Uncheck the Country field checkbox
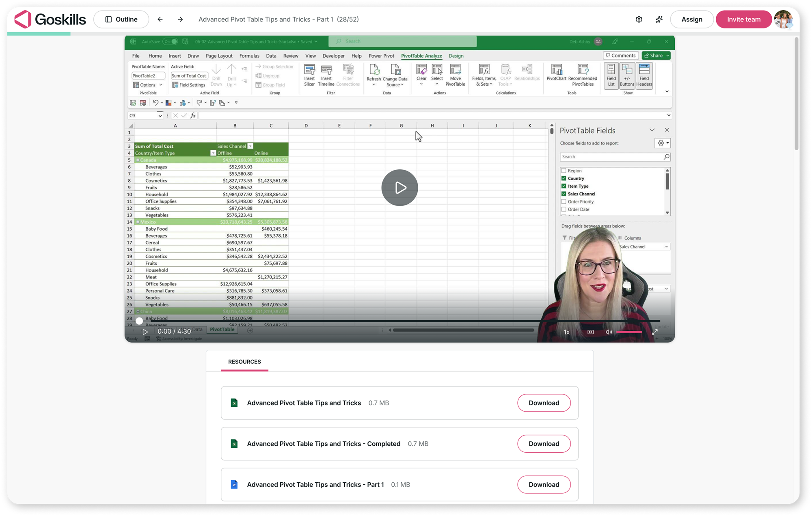 tap(564, 178)
